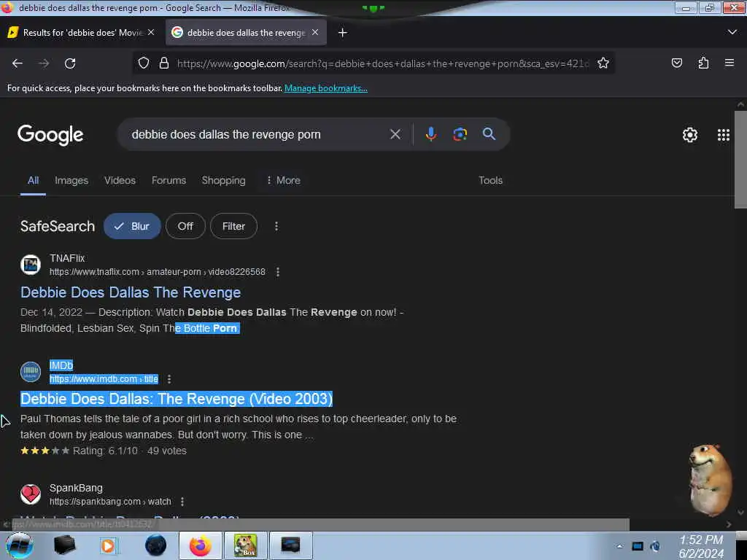Select SafeSearch Filter option
Image resolution: width=747 pixels, height=560 pixels.
pyautogui.click(x=233, y=226)
